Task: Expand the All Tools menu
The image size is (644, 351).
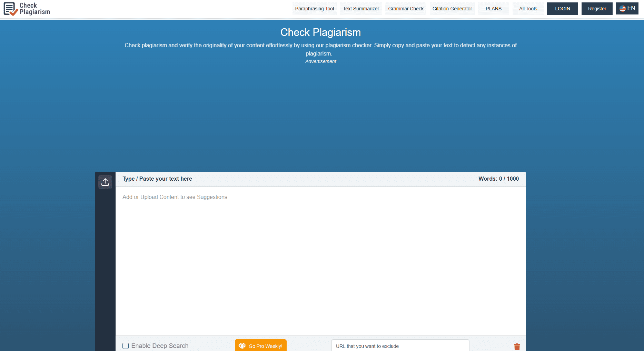Action: coord(528,9)
